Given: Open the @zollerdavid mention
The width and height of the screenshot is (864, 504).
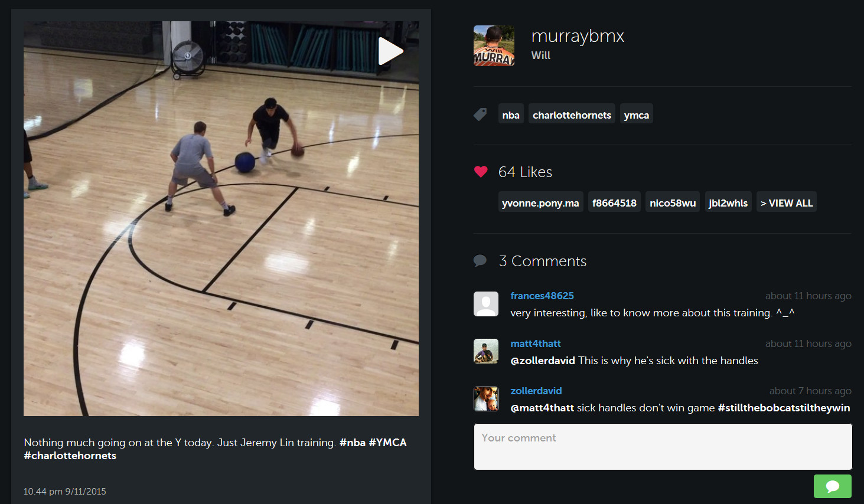Looking at the screenshot, I should [543, 361].
